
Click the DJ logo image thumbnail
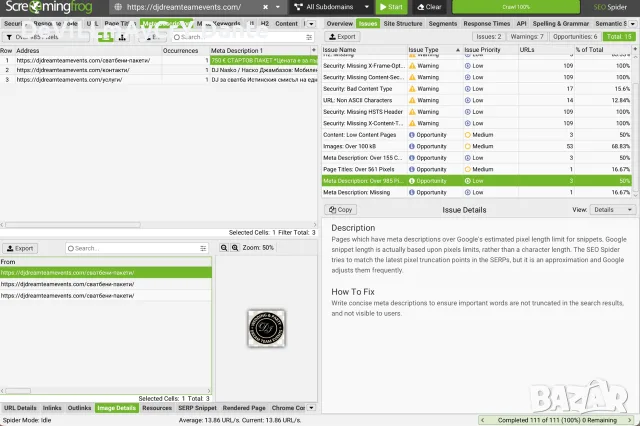[266, 328]
